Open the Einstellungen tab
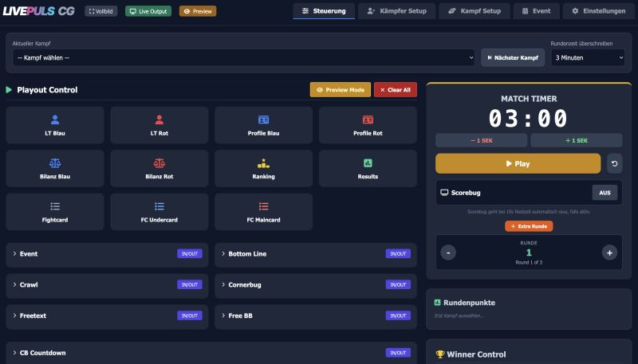Image resolution: width=638 pixels, height=364 pixels. 599,11
